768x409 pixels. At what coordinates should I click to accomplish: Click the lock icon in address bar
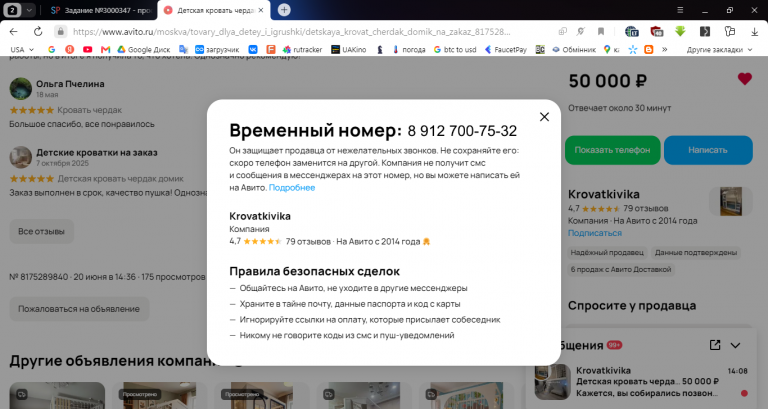[60, 32]
